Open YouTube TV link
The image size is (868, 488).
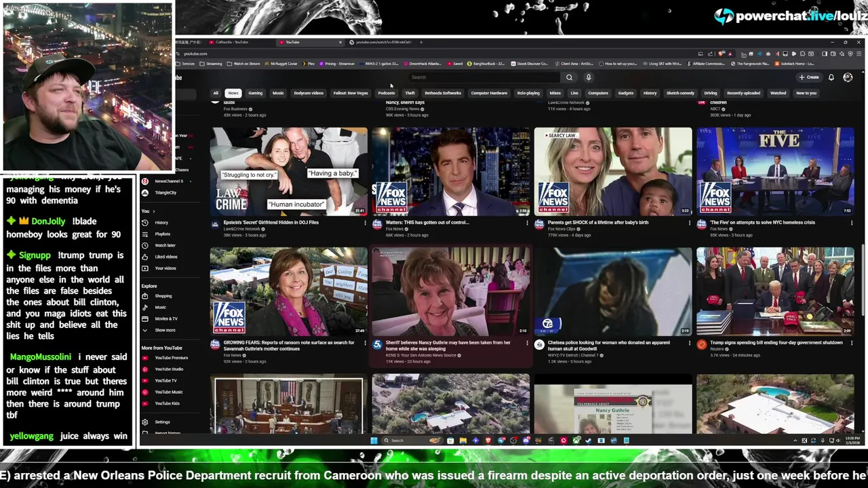[165, 381]
